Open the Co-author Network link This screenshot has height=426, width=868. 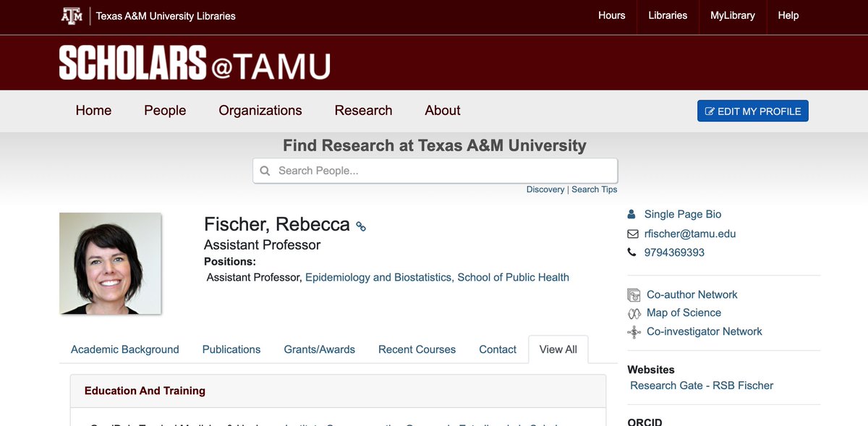(692, 295)
